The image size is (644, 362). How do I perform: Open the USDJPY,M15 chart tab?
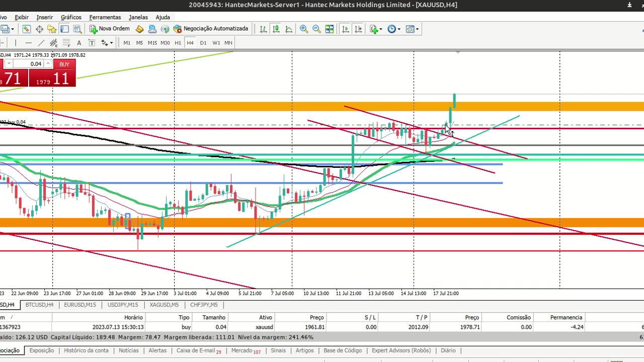[x=123, y=305]
